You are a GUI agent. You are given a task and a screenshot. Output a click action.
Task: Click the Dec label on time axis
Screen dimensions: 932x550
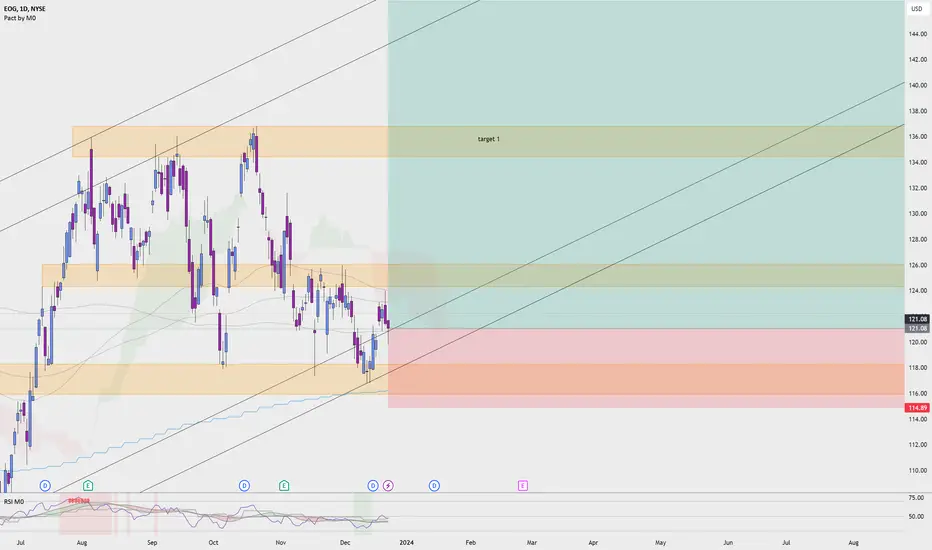coord(345,542)
